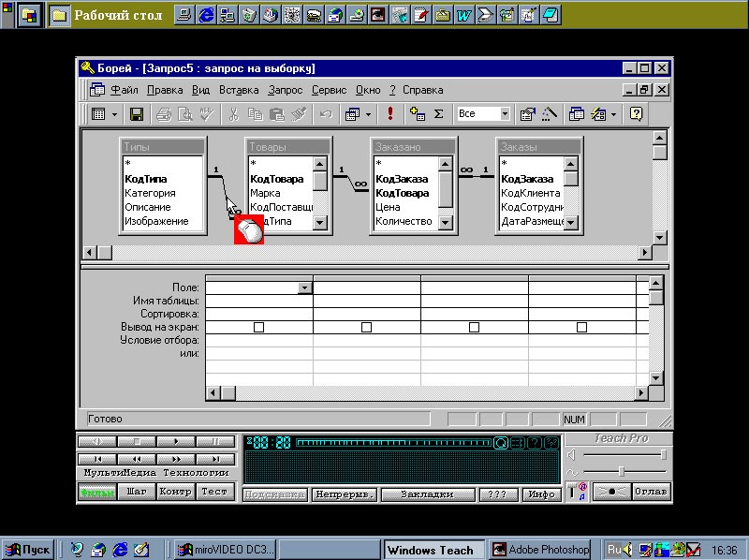Open the query Properties toolbar icon

click(x=527, y=114)
